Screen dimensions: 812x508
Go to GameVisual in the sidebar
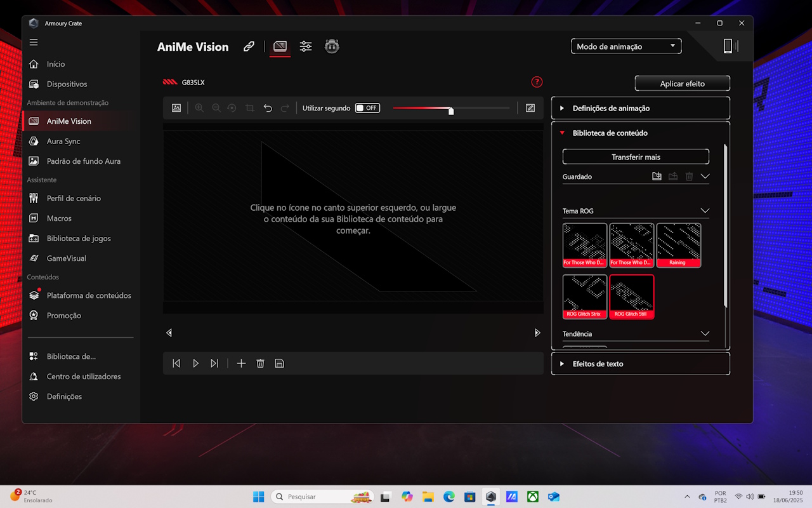tap(66, 258)
